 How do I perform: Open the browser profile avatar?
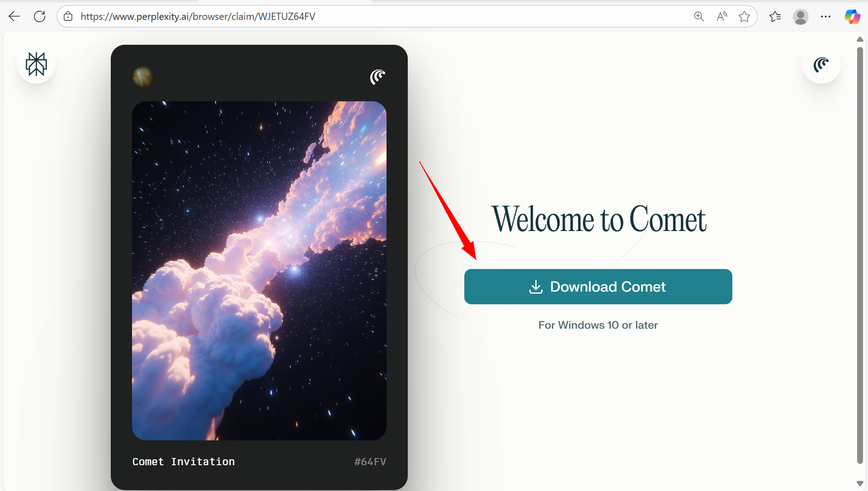(x=800, y=17)
